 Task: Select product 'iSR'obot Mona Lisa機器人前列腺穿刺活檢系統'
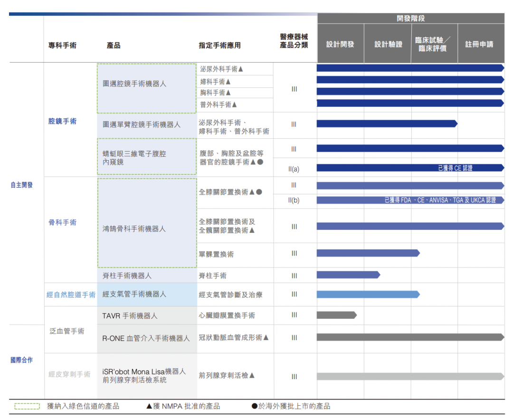(144, 376)
